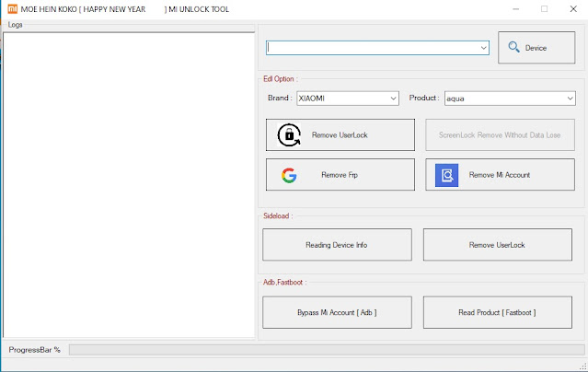Click the padlock icon on Remove UserLock
This screenshot has height=372, width=588.
coord(289,134)
